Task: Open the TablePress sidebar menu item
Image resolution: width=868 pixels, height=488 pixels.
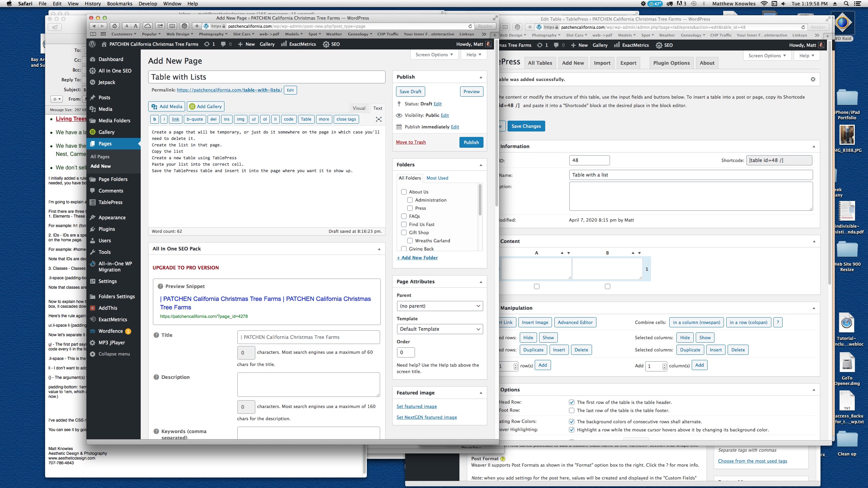Action: point(110,202)
